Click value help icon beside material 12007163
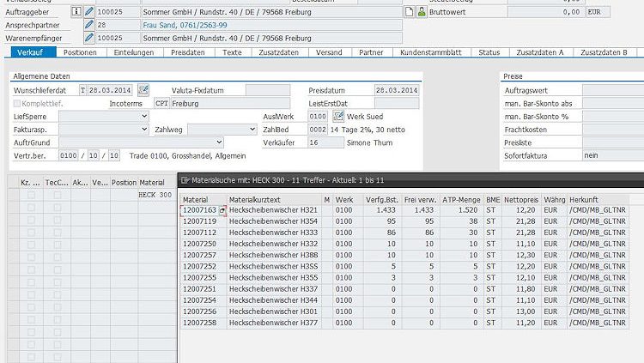This screenshot has height=363, width=644. tap(222, 210)
